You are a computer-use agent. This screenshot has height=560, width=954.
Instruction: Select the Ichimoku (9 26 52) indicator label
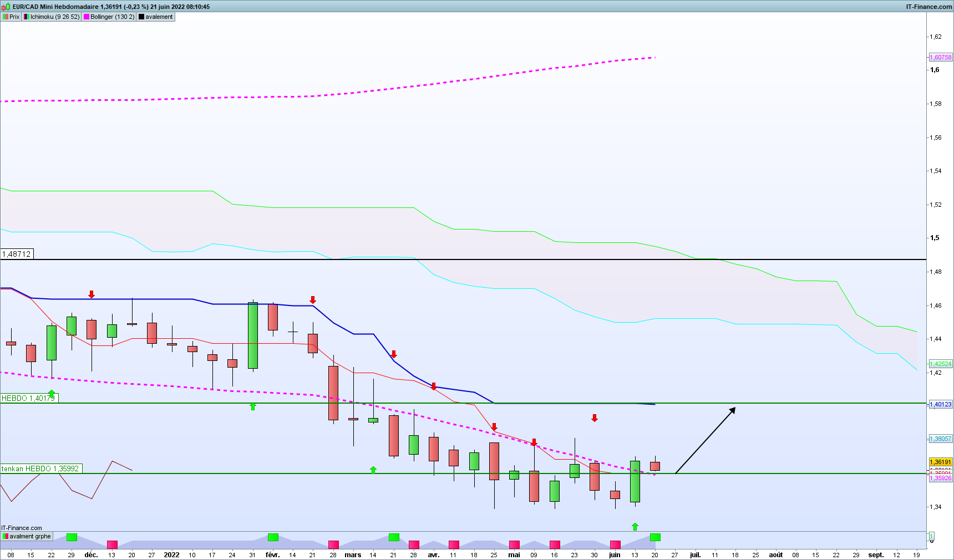(x=52, y=17)
